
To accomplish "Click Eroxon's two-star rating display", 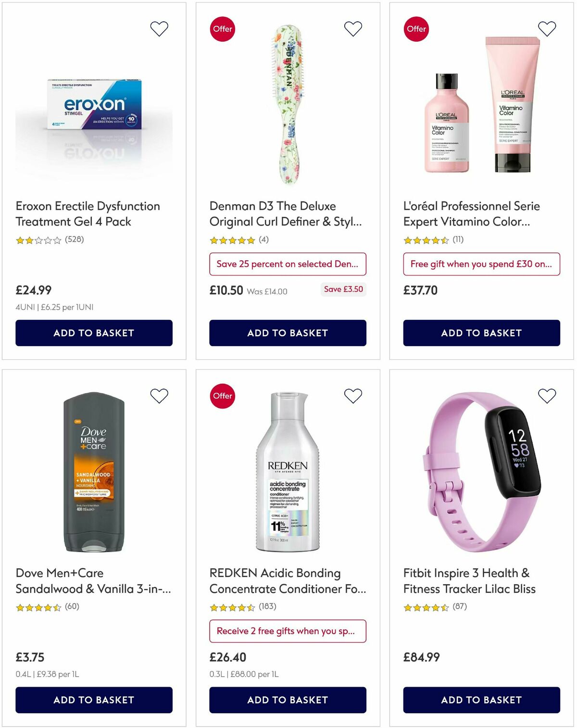I will click(38, 239).
